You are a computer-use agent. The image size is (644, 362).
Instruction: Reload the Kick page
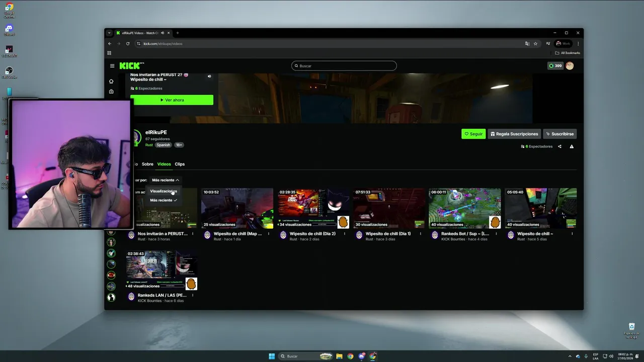coord(128,44)
